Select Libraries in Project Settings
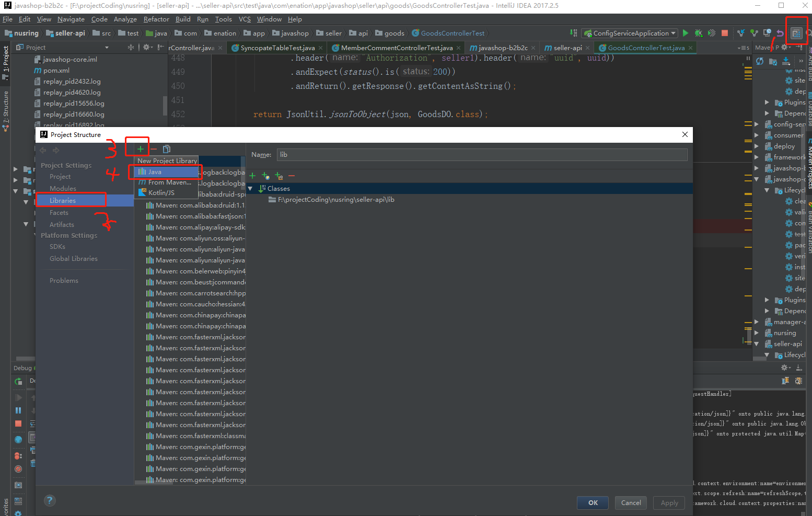Viewport: 812px width, 516px height. (63, 201)
